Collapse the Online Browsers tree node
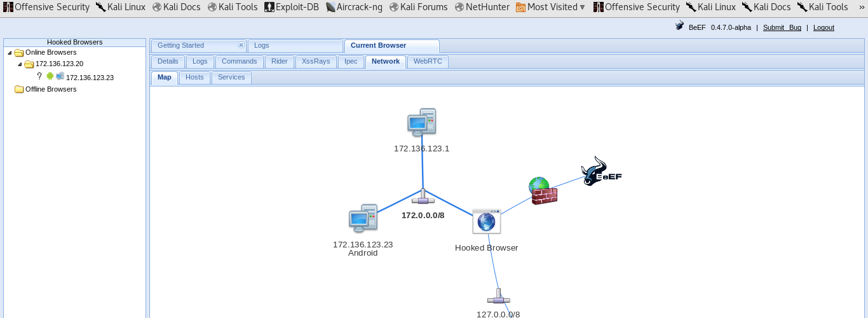 point(10,53)
